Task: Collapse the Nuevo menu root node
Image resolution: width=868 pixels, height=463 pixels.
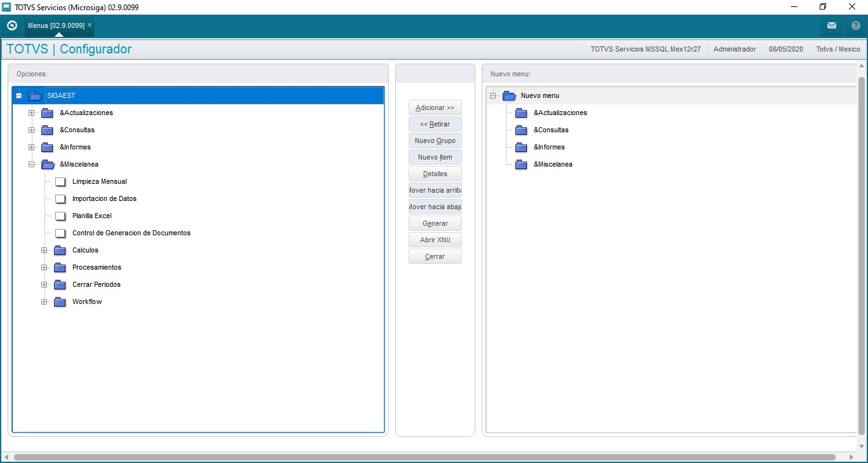Action: (492, 95)
